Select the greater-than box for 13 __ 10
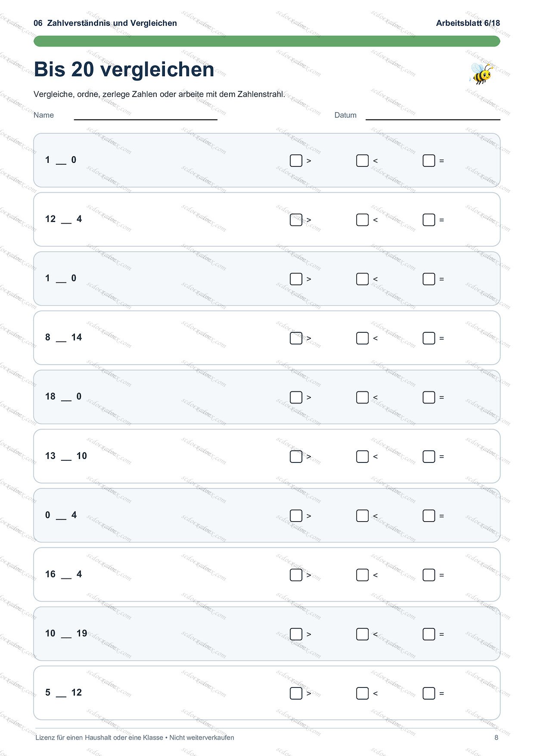 (x=296, y=456)
